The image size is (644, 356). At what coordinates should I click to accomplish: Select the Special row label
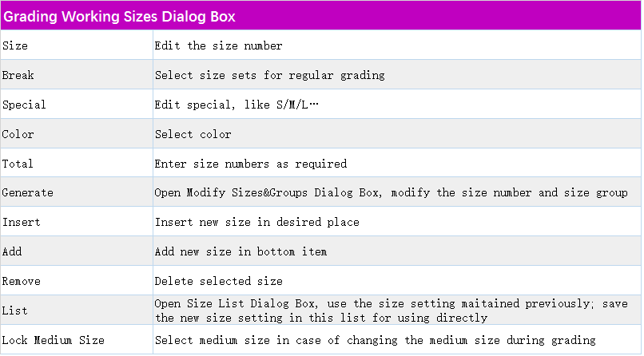point(25,105)
